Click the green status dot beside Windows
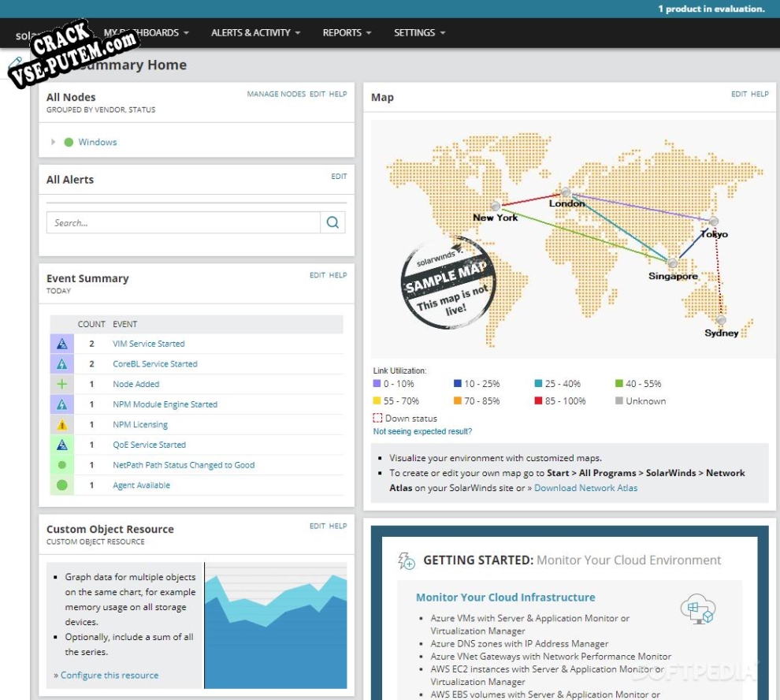Viewport: 780px width, 700px height. [69, 142]
